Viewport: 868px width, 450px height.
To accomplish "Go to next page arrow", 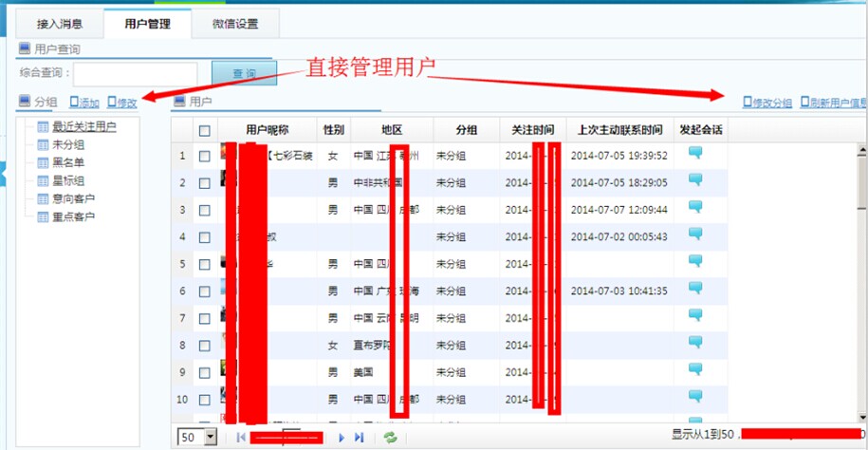I will pos(342,437).
